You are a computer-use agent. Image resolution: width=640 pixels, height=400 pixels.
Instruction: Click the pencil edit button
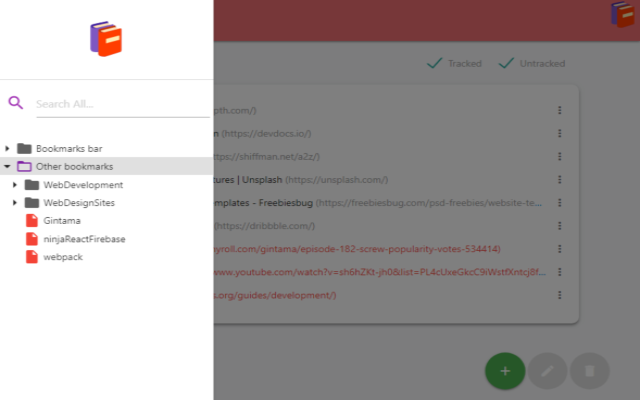pos(547,371)
